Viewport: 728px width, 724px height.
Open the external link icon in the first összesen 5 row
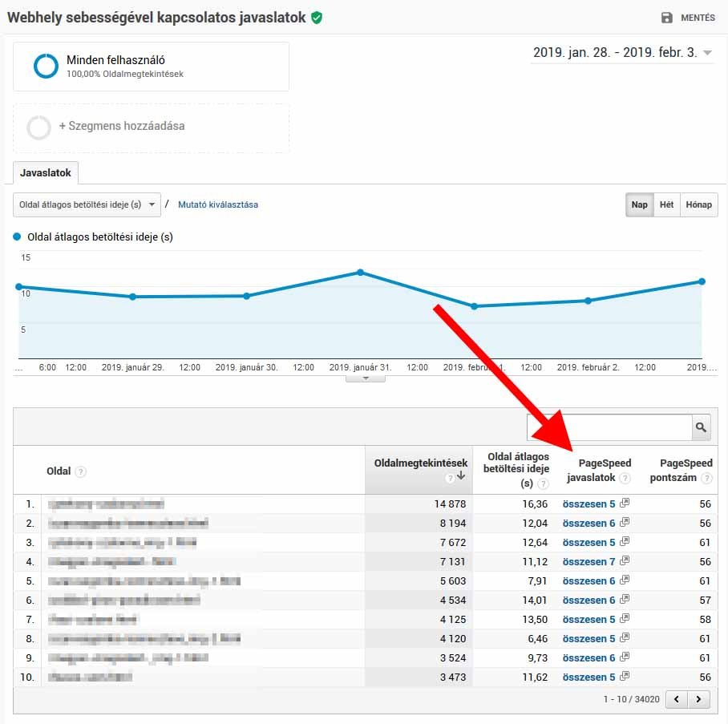(624, 503)
